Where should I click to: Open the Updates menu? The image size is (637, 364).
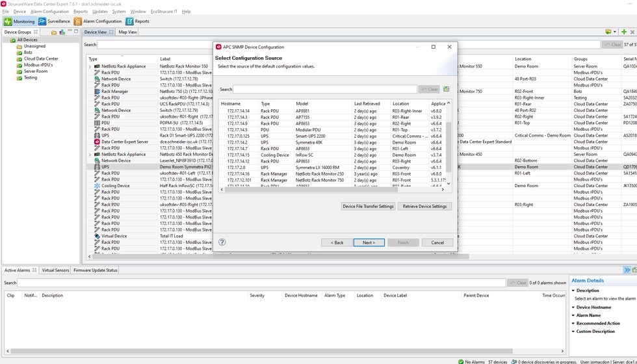click(x=100, y=12)
